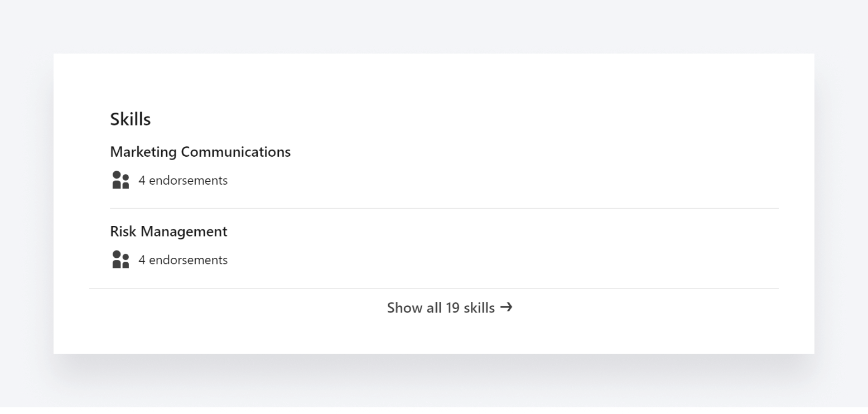
Task: Open the Marketing Communications skill
Action: pos(200,152)
